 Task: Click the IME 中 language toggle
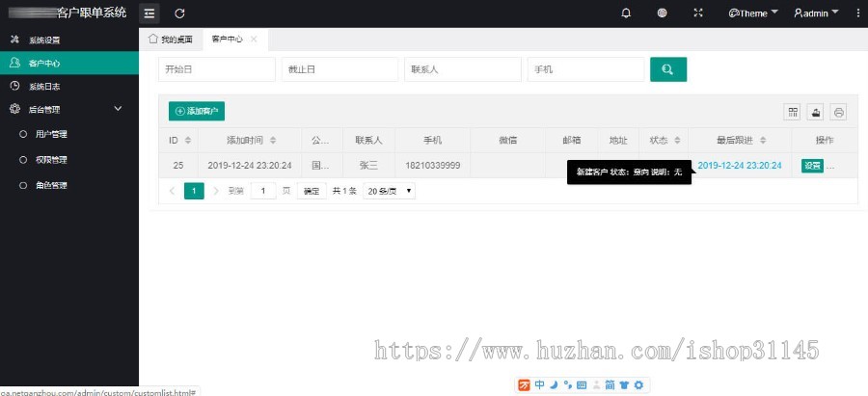coord(540,385)
